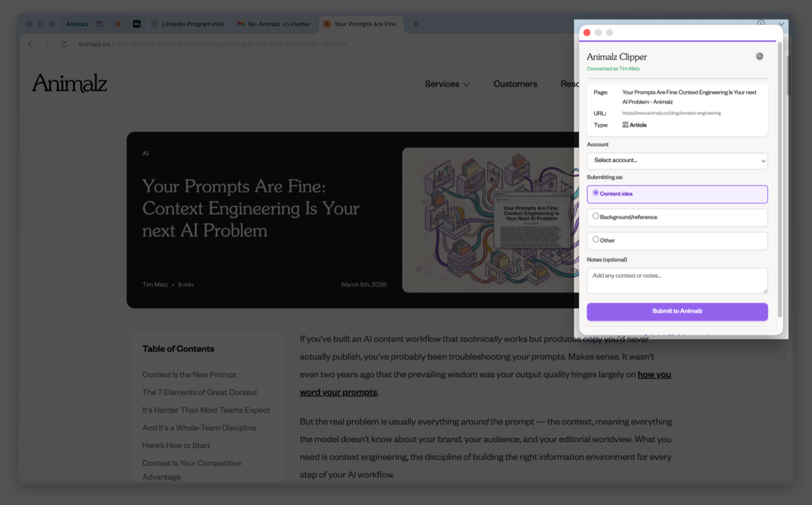Switch to the purple calendar pinned tab
This screenshot has height=505, width=812.
click(99, 24)
